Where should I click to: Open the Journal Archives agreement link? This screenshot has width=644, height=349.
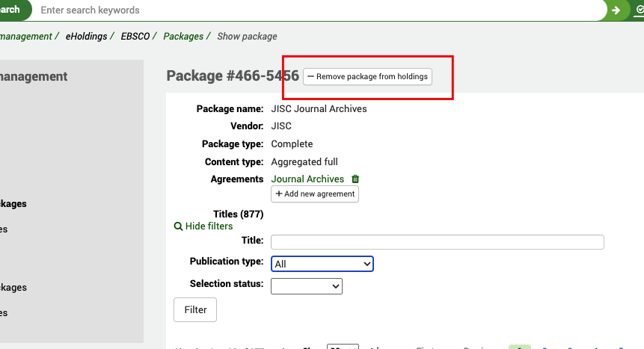click(x=307, y=179)
